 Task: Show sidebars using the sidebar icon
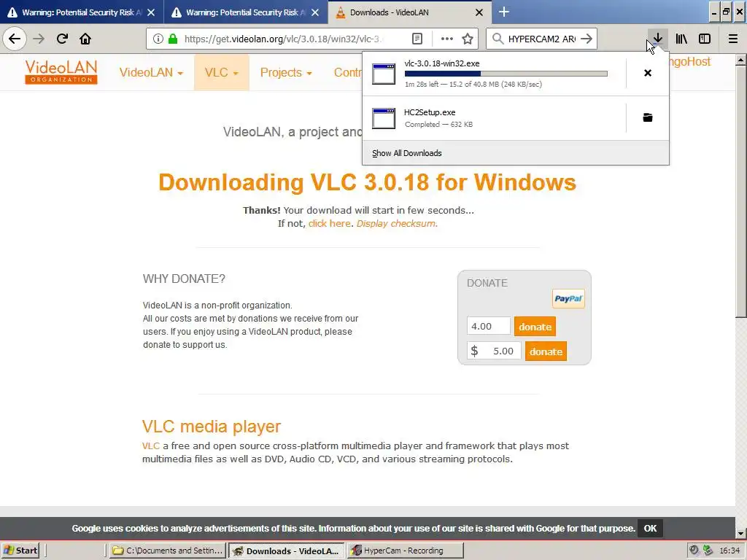click(705, 39)
